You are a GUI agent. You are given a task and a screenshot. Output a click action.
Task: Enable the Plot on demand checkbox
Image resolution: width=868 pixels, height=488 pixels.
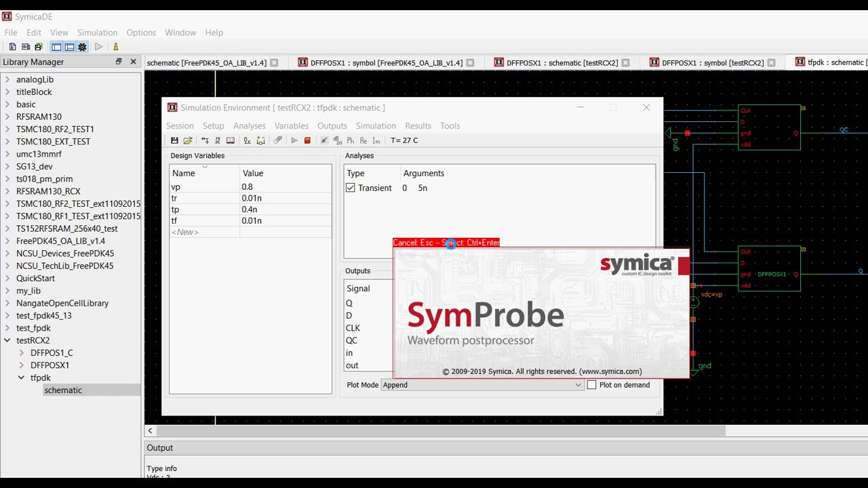592,385
